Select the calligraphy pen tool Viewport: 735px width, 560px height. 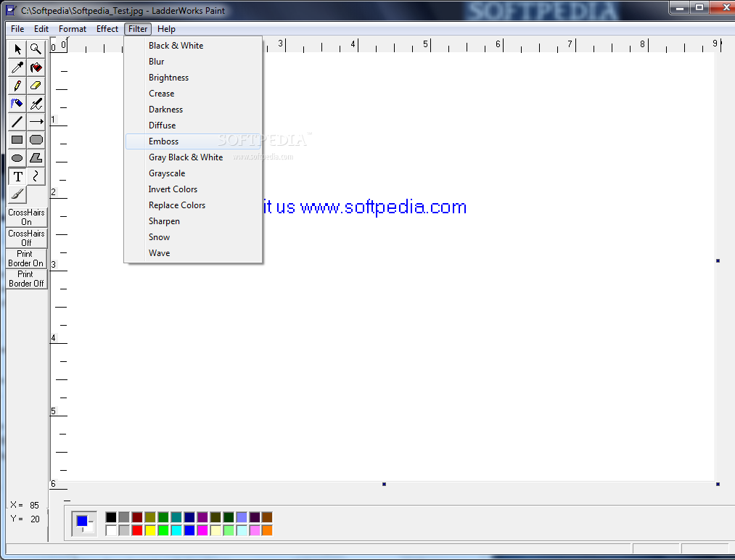(x=36, y=104)
